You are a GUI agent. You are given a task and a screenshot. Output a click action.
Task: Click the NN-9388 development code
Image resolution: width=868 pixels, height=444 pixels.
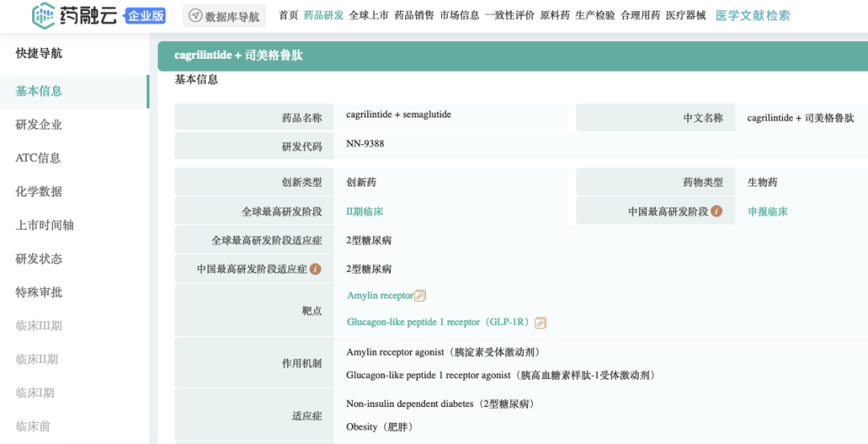tap(365, 143)
